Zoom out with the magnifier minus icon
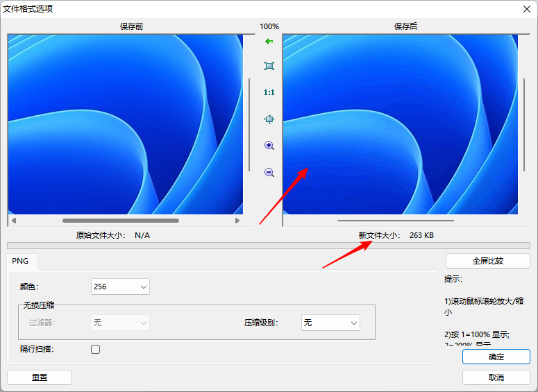This screenshot has height=392, width=538. 269,172
